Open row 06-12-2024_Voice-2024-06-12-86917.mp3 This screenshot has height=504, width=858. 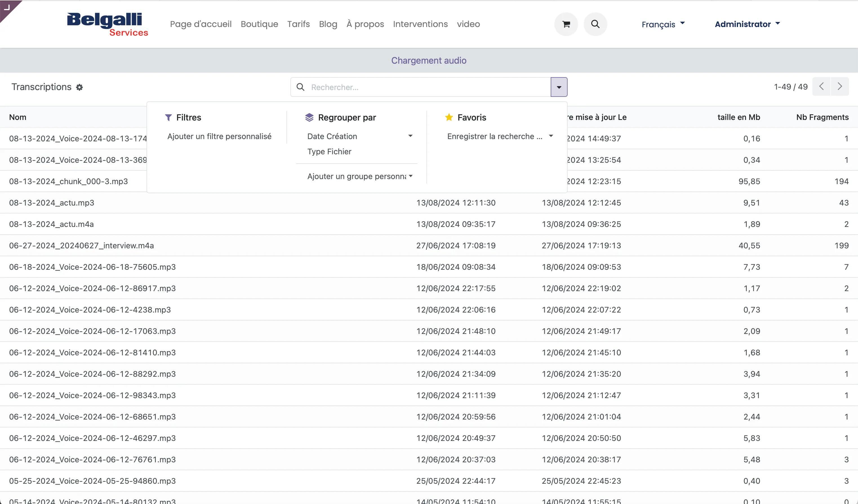click(429, 288)
